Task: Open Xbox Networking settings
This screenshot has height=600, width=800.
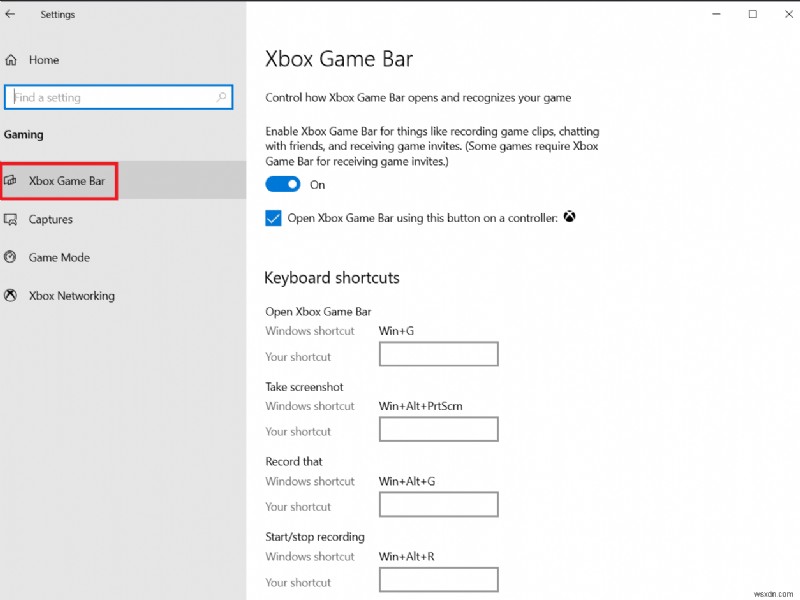Action: click(71, 295)
